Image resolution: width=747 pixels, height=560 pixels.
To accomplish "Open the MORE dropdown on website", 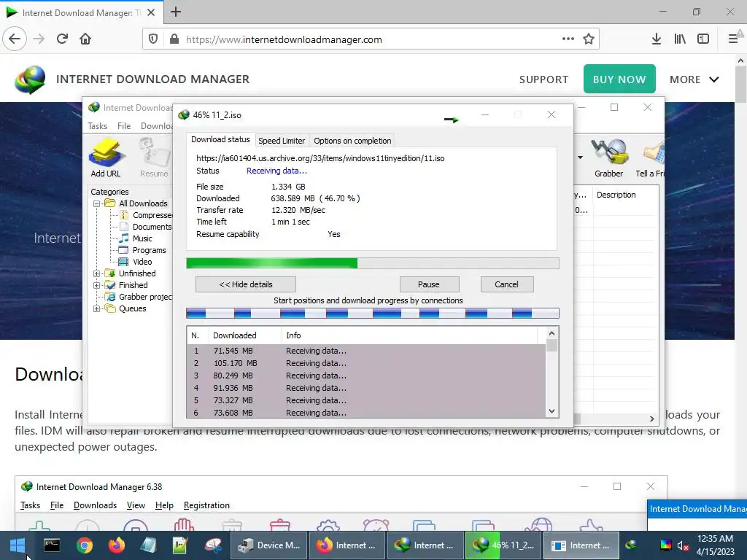I will click(x=694, y=79).
